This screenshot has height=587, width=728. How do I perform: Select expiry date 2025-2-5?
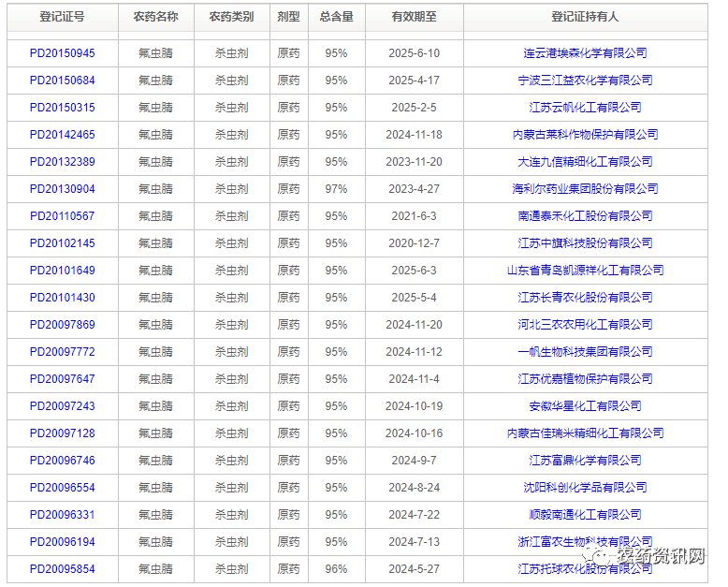pyautogui.click(x=415, y=108)
